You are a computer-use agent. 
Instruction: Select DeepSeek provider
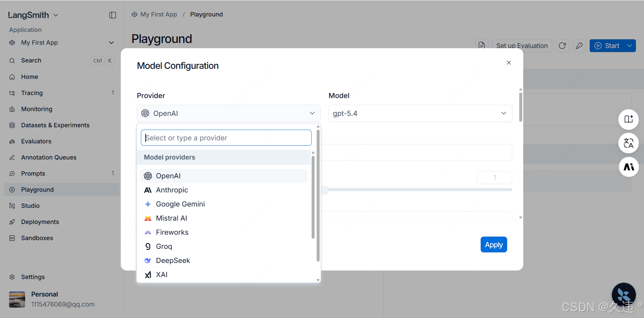click(224, 261)
